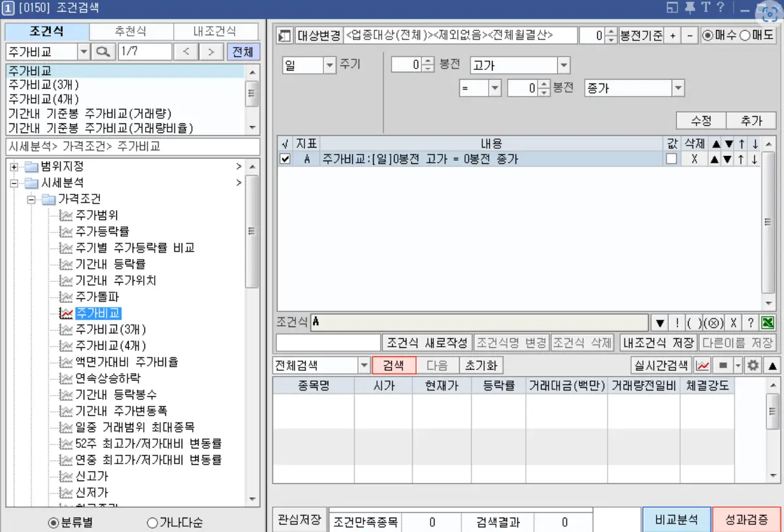
Task: Open the chart icon next to 실시간검색
Action: (702, 366)
